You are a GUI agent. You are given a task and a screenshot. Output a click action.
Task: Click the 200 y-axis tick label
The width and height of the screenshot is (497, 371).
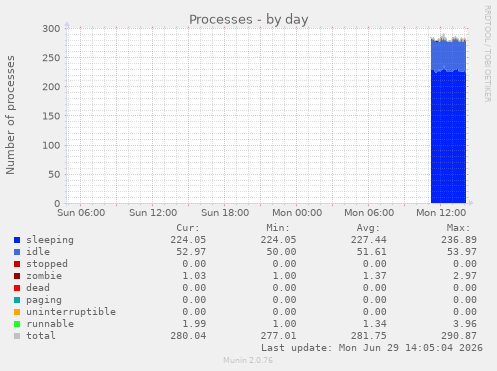pos(51,87)
